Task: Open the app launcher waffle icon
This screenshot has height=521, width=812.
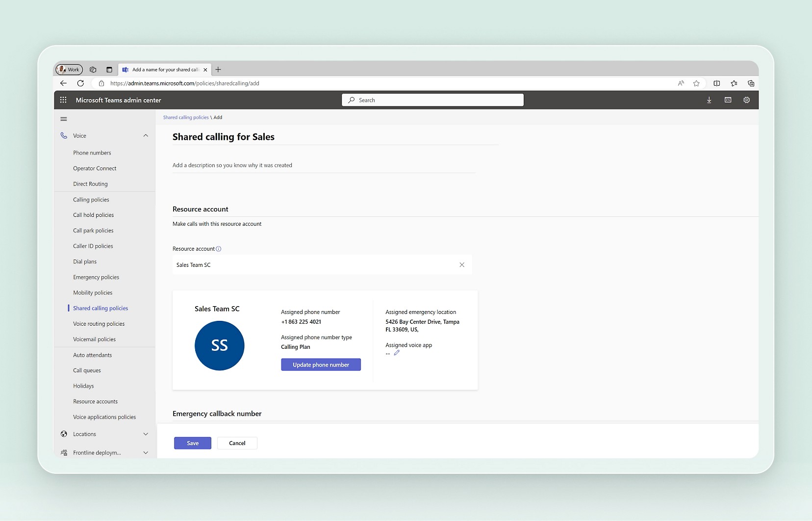Action: click(x=63, y=100)
